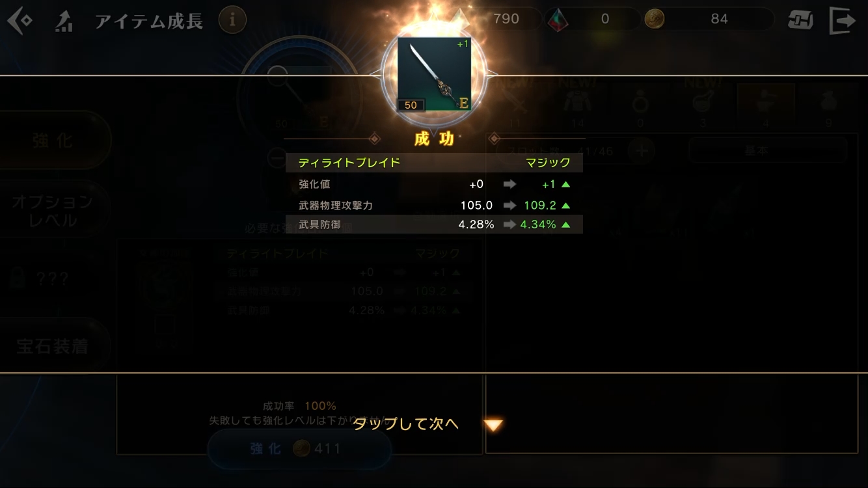Tap the gold coin currency icon
The image size is (868, 488).
(x=654, y=19)
